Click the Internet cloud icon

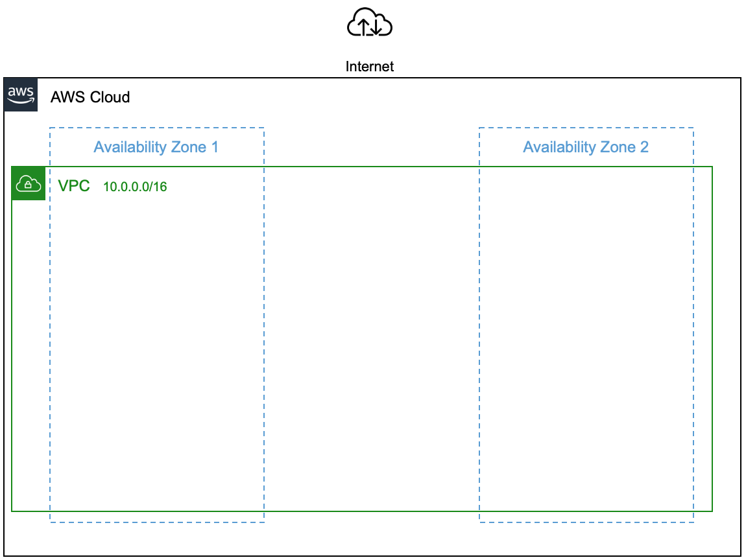pos(370,22)
